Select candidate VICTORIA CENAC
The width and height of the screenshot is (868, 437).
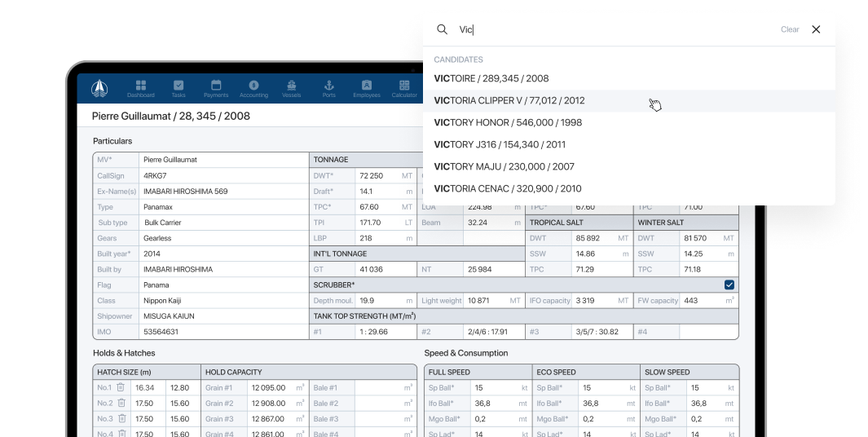(x=629, y=189)
